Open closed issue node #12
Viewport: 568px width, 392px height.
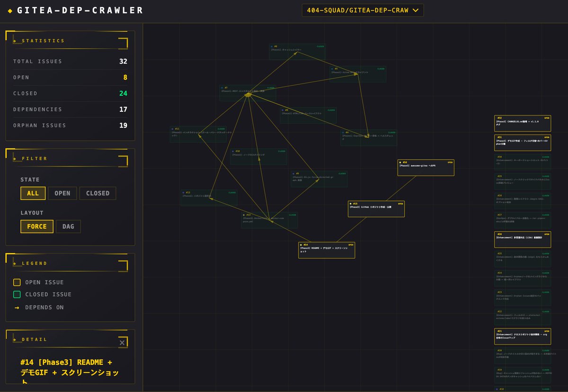pyautogui.click(x=209, y=197)
